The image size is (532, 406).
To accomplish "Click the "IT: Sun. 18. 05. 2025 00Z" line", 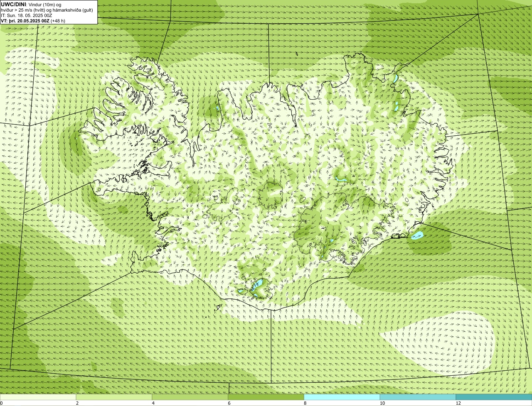I will point(27,15).
